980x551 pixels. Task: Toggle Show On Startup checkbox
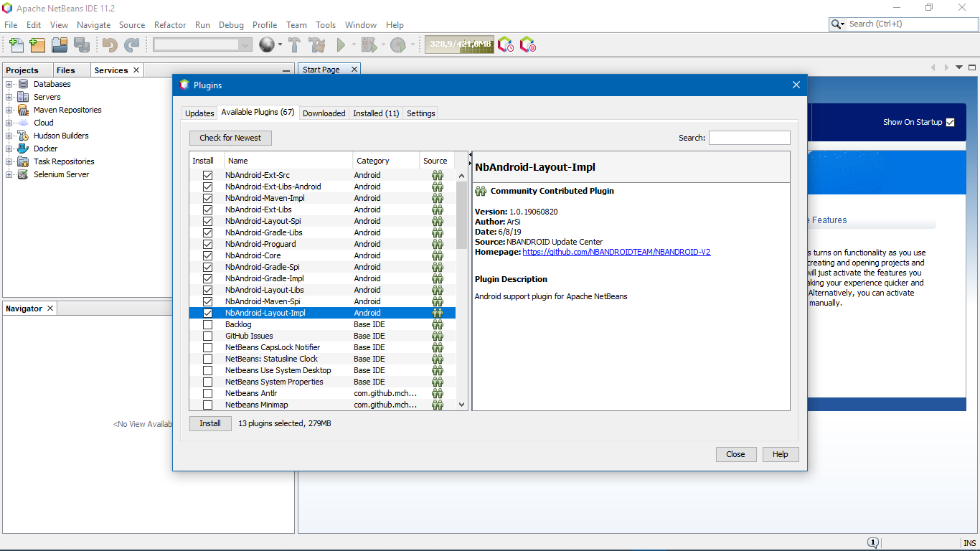click(951, 122)
